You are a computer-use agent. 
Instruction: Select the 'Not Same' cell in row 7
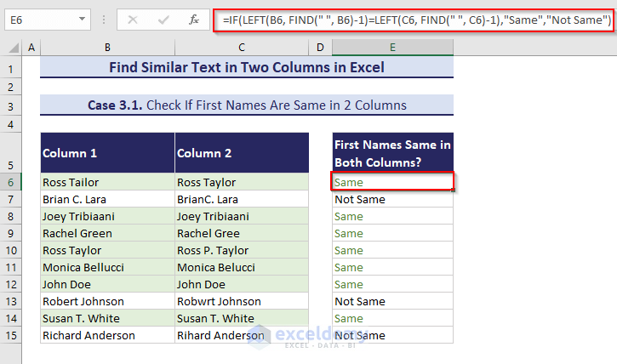click(392, 199)
